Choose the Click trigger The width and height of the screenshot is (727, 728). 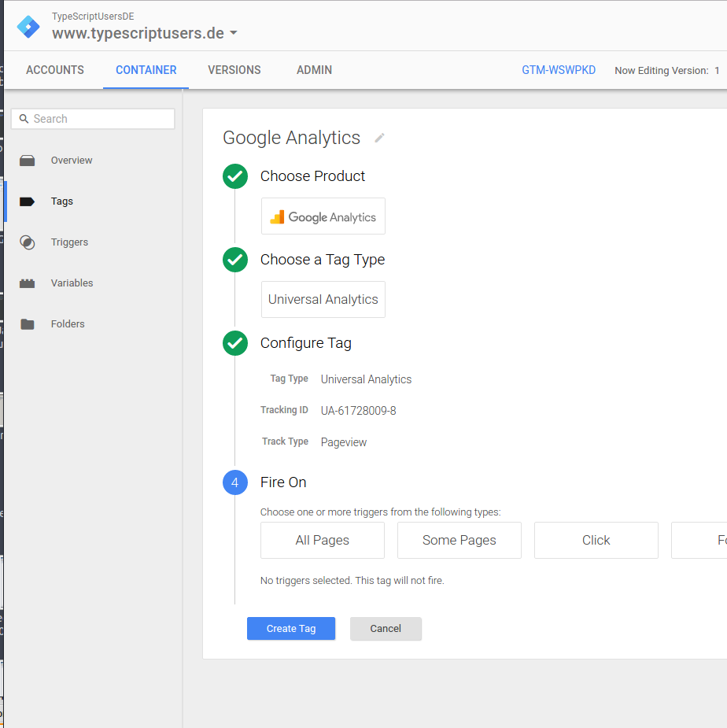click(x=596, y=541)
